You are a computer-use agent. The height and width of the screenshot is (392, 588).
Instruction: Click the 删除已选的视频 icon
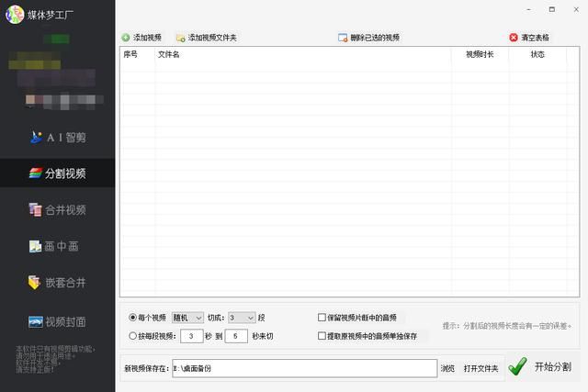coord(343,38)
